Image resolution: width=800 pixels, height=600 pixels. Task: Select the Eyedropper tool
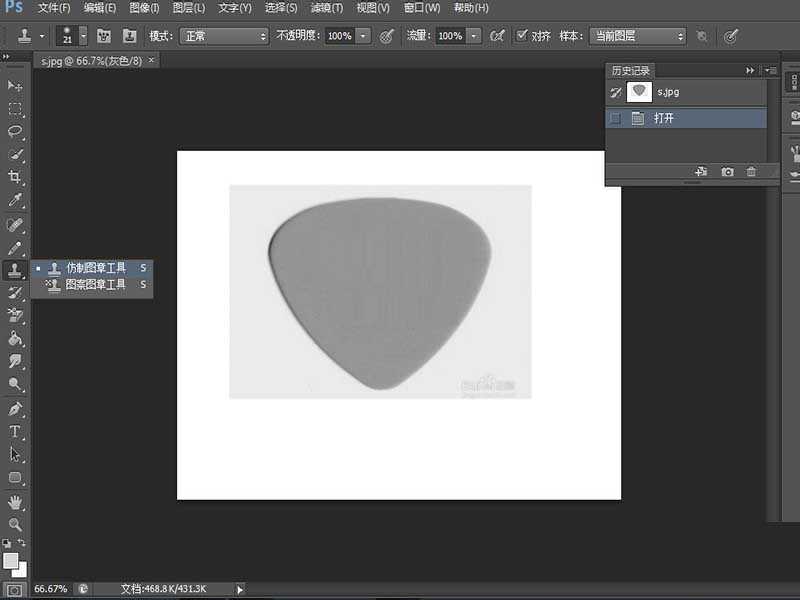point(15,201)
